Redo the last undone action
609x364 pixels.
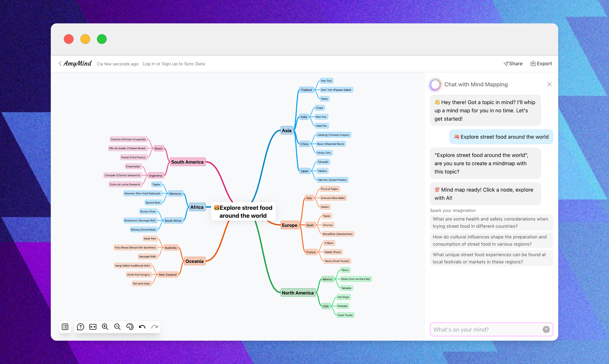[x=154, y=327]
